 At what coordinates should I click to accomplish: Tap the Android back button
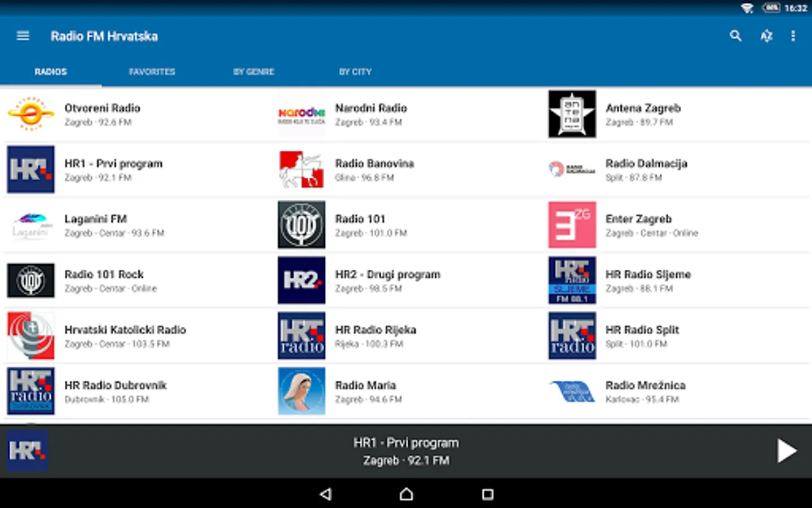[325, 494]
